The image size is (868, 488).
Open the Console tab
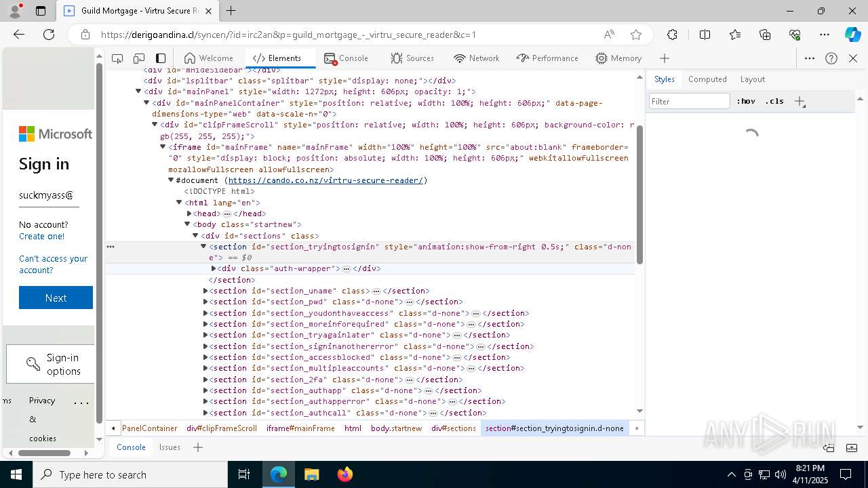(x=347, y=58)
